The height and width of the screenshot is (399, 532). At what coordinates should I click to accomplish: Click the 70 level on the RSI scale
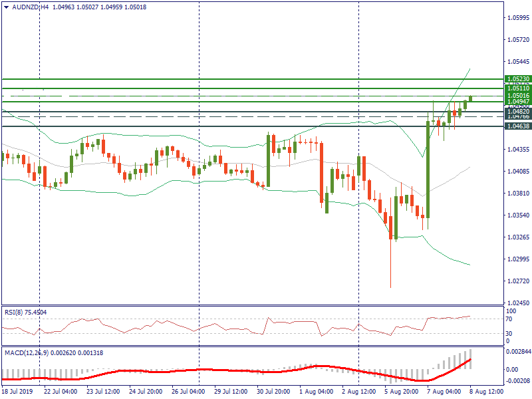point(509,319)
